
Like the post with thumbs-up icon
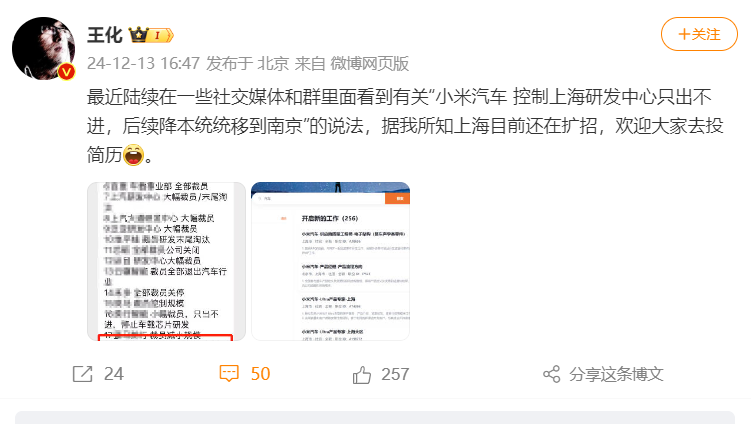click(x=362, y=374)
